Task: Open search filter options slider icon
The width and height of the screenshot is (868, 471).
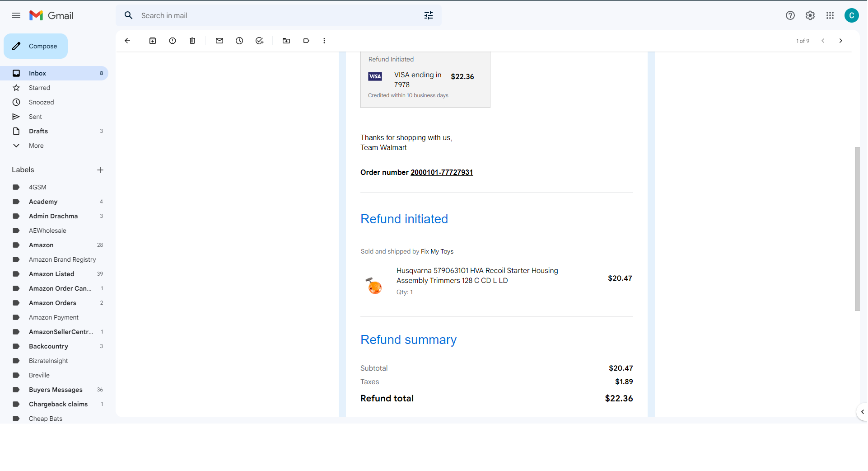Action: [x=429, y=15]
